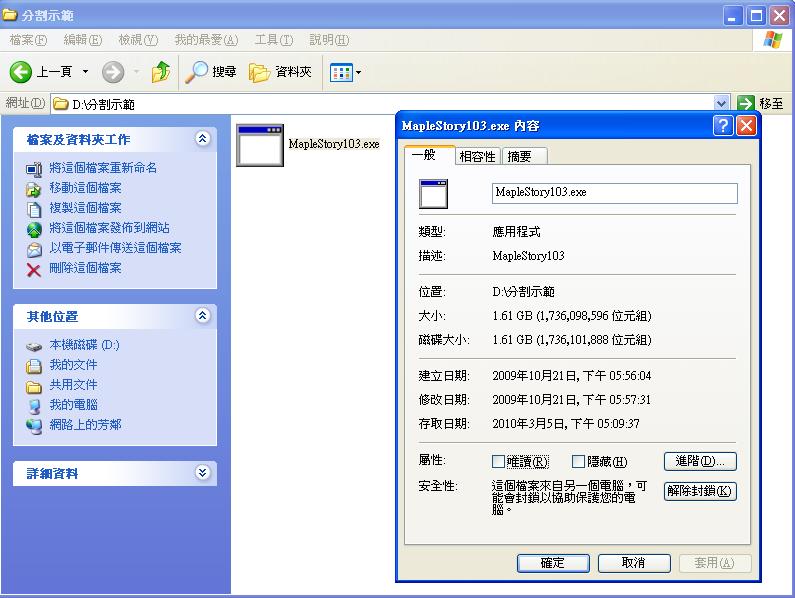The height and width of the screenshot is (598, 795).
Task: Click the publish-to-web globe icon
Action: 34,229
